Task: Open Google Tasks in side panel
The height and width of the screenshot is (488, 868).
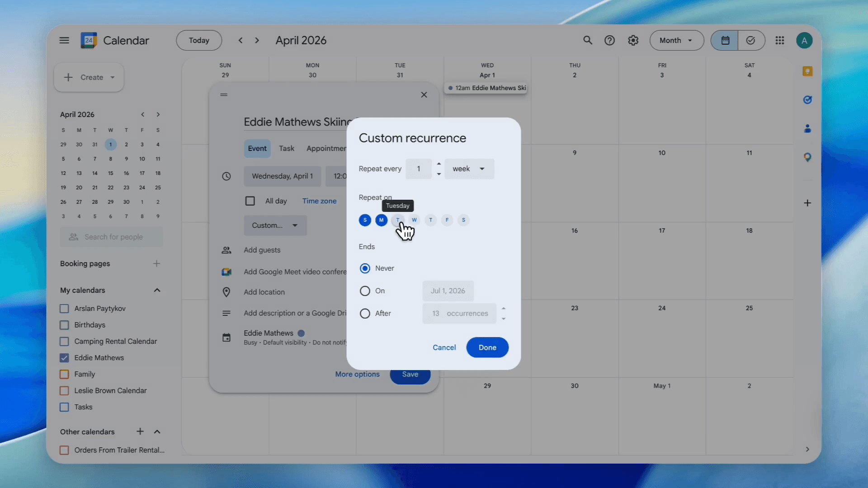Action: click(807, 100)
